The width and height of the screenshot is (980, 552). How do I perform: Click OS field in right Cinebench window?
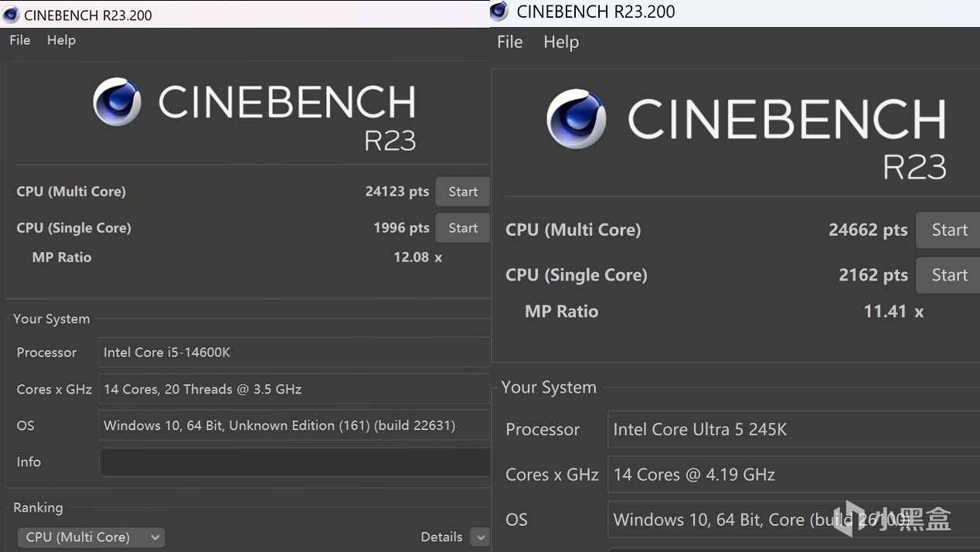(794, 520)
